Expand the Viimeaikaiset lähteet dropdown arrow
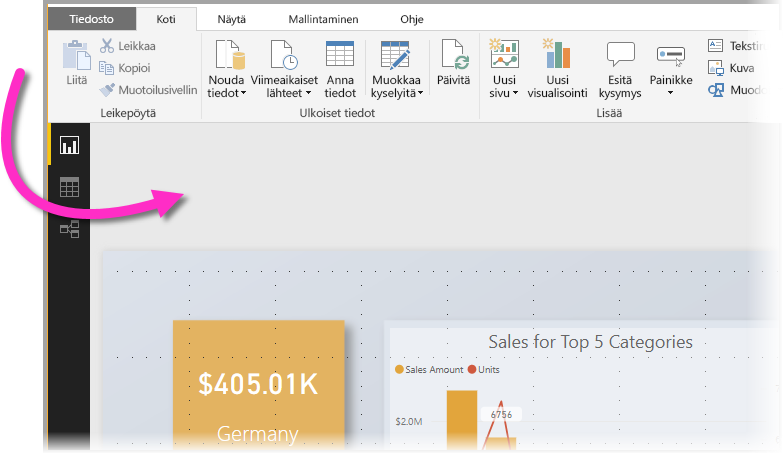The image size is (783, 454). (x=309, y=93)
